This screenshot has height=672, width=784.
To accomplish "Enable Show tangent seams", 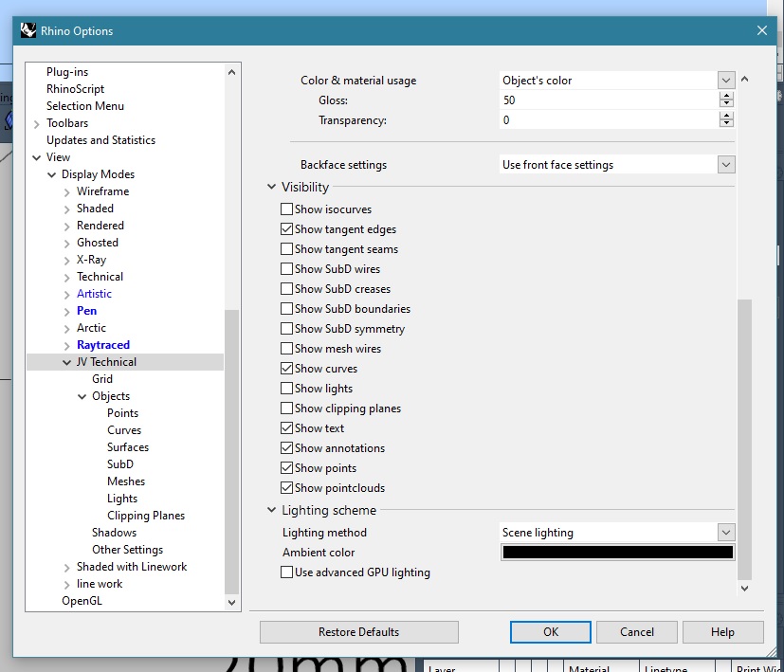I will 286,249.
